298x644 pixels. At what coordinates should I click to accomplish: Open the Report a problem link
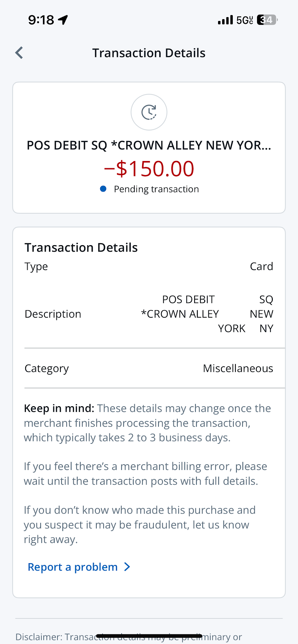(x=73, y=567)
